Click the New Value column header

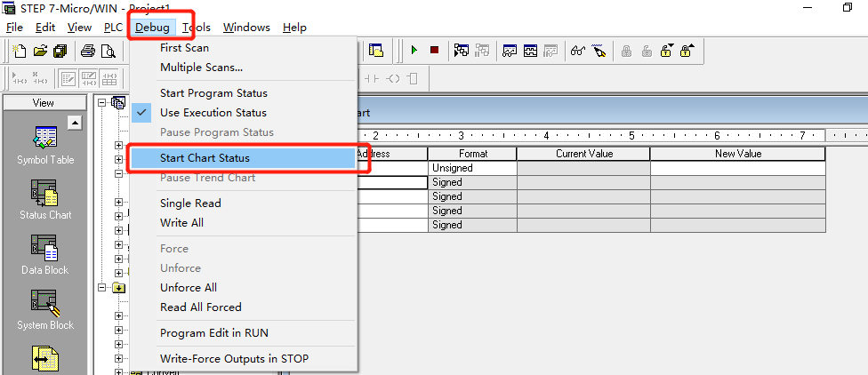(738, 154)
